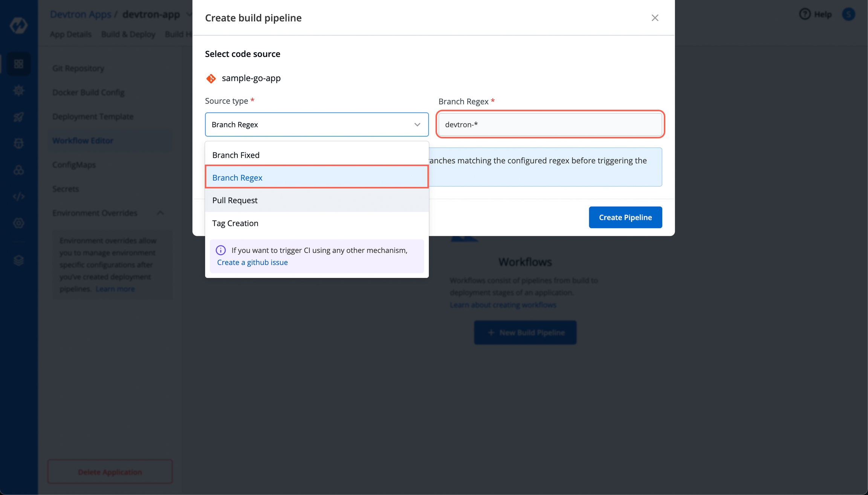Open user profile avatar
This screenshot has width=868, height=495.
[x=848, y=14]
